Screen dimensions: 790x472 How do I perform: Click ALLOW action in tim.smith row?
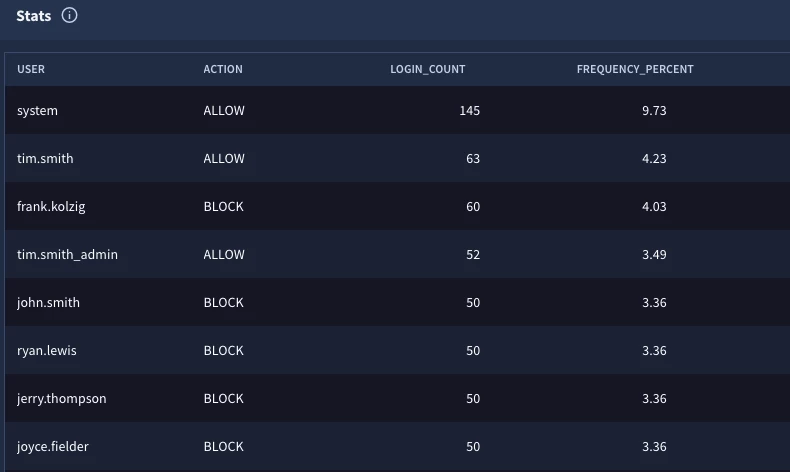pyautogui.click(x=224, y=158)
